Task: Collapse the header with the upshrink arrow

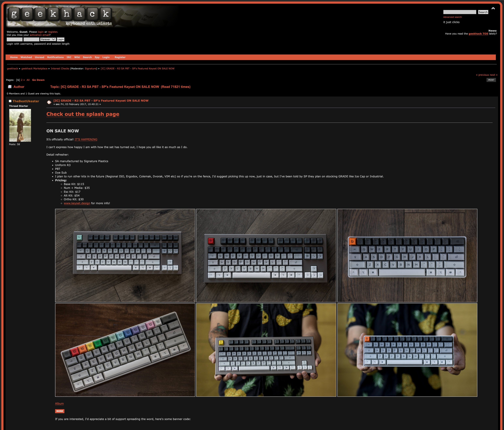Action: point(493,9)
